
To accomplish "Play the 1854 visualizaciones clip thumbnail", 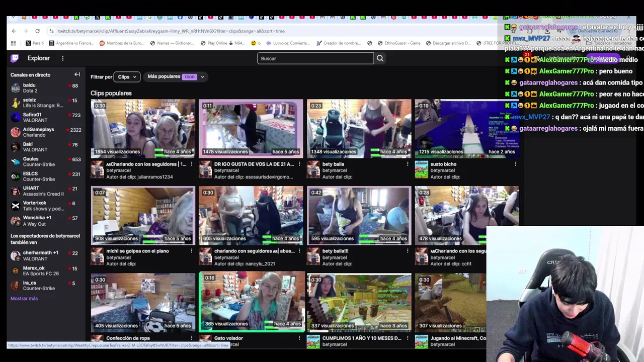I will pos(143,129).
